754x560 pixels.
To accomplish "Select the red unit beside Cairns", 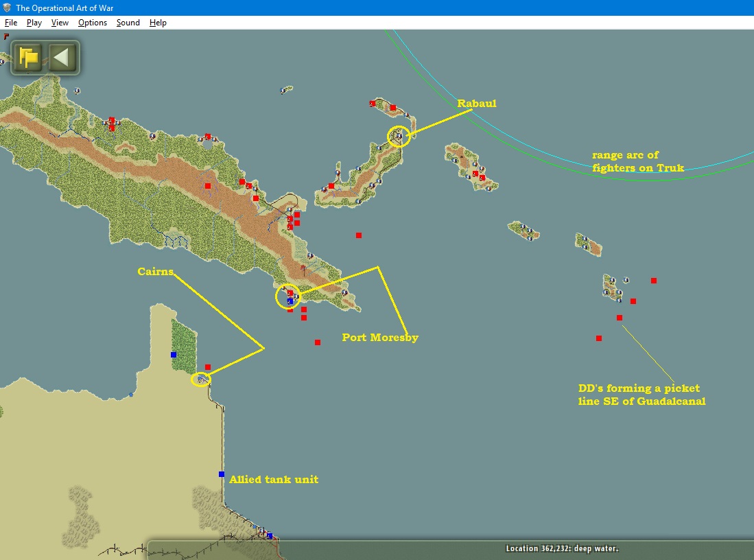I will coord(208,367).
